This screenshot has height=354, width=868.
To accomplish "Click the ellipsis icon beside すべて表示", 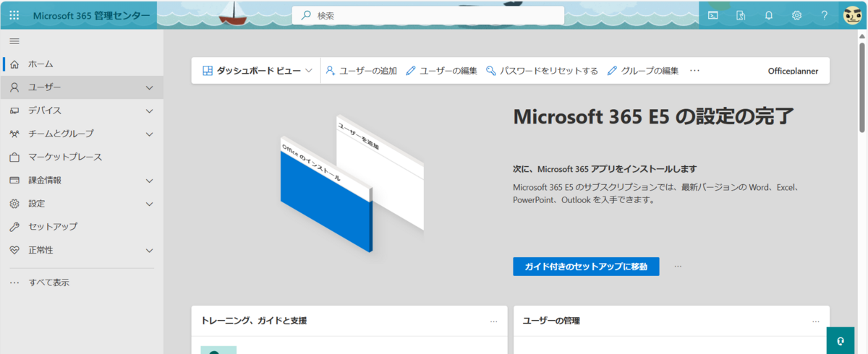I will coord(14,282).
